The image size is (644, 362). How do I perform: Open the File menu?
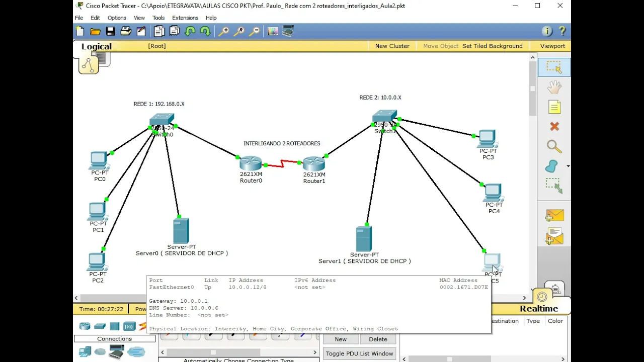coord(79,18)
